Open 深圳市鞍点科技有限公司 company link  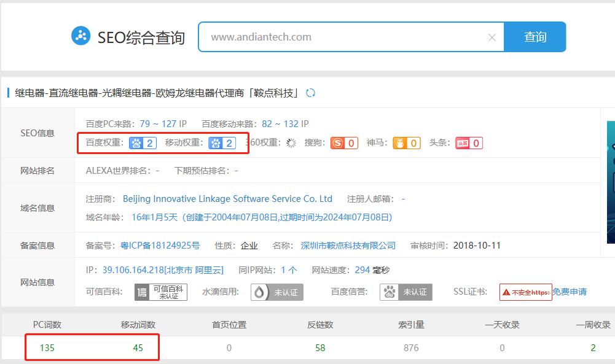[x=348, y=246]
